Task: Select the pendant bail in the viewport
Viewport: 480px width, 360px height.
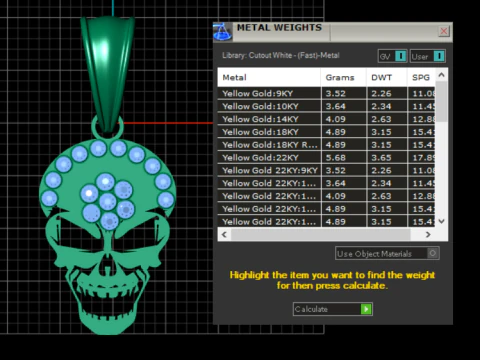Action: pos(107,73)
